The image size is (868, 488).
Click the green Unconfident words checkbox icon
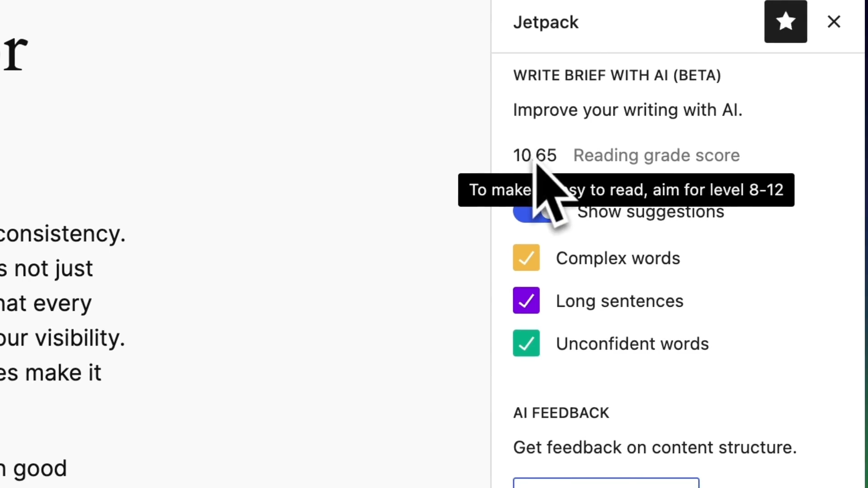coord(526,343)
